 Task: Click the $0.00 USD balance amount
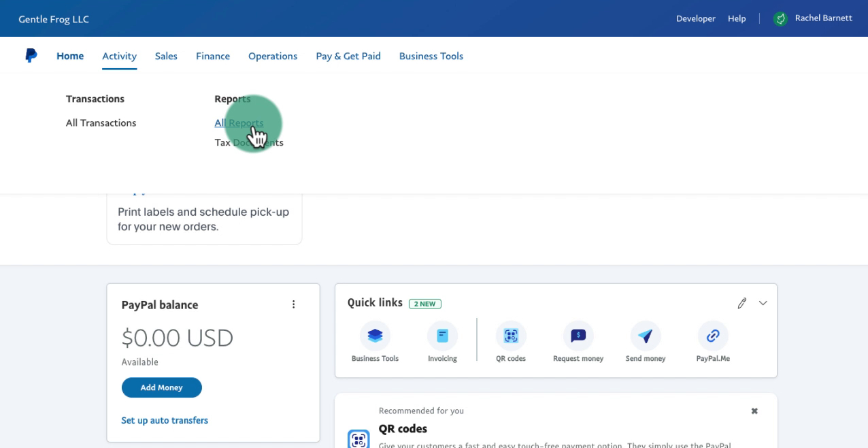178,338
